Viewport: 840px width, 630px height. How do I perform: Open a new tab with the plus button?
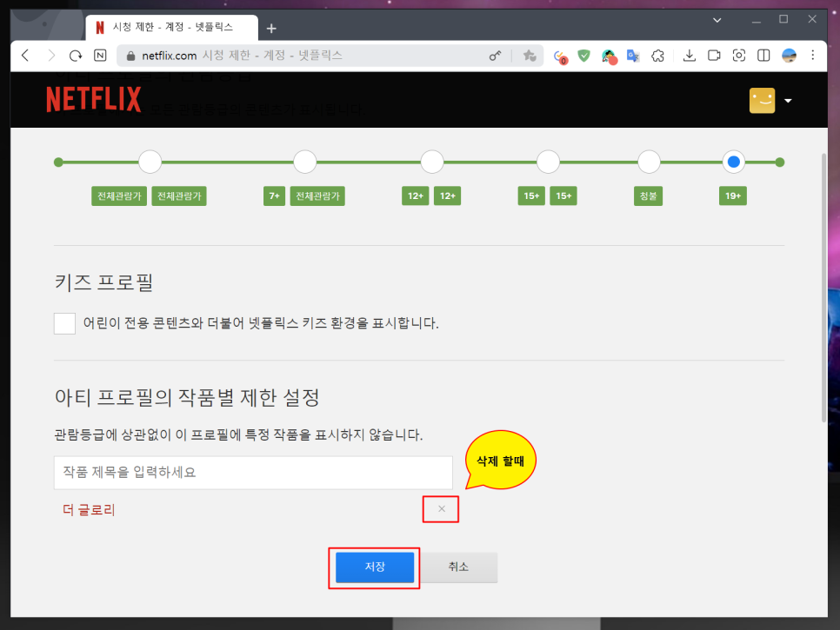coord(271,29)
